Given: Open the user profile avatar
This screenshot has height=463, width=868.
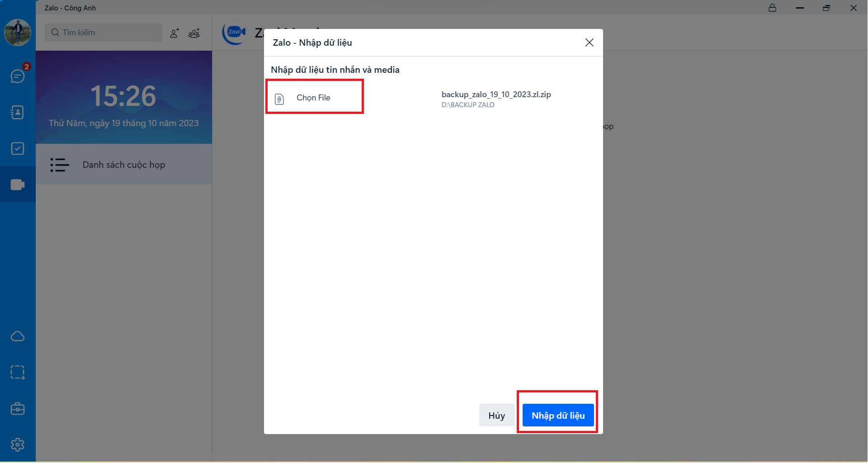Looking at the screenshot, I should 18,33.
